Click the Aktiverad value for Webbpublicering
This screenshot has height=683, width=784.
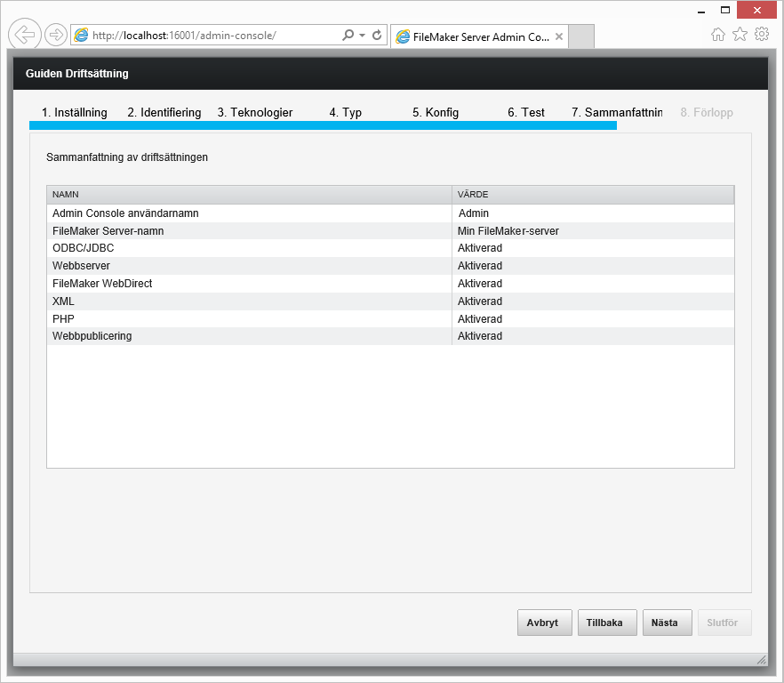(x=479, y=336)
